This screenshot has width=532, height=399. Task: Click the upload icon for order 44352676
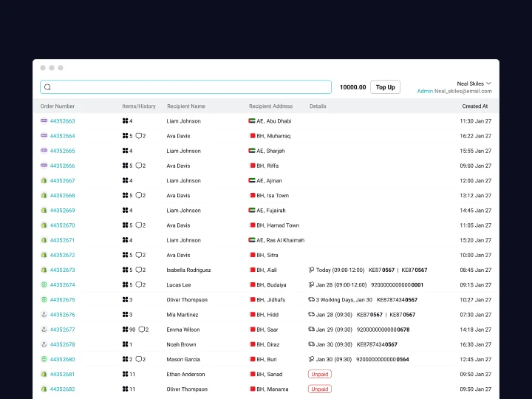pos(44,315)
